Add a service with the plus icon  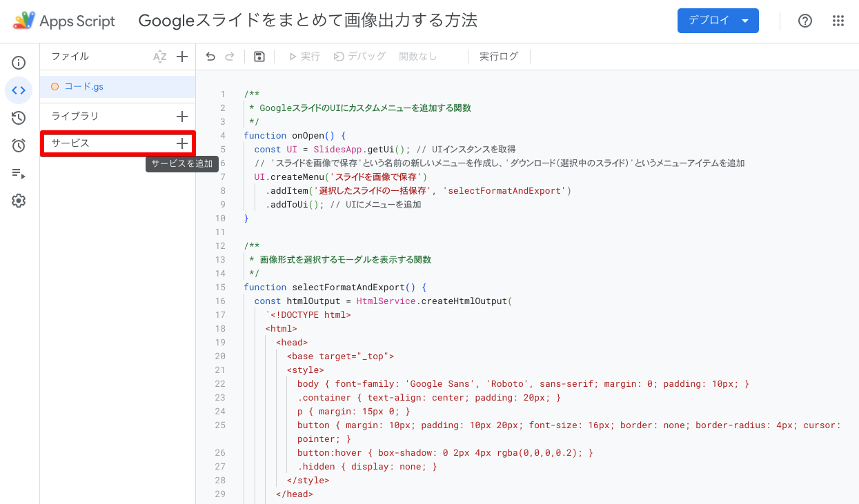(182, 143)
